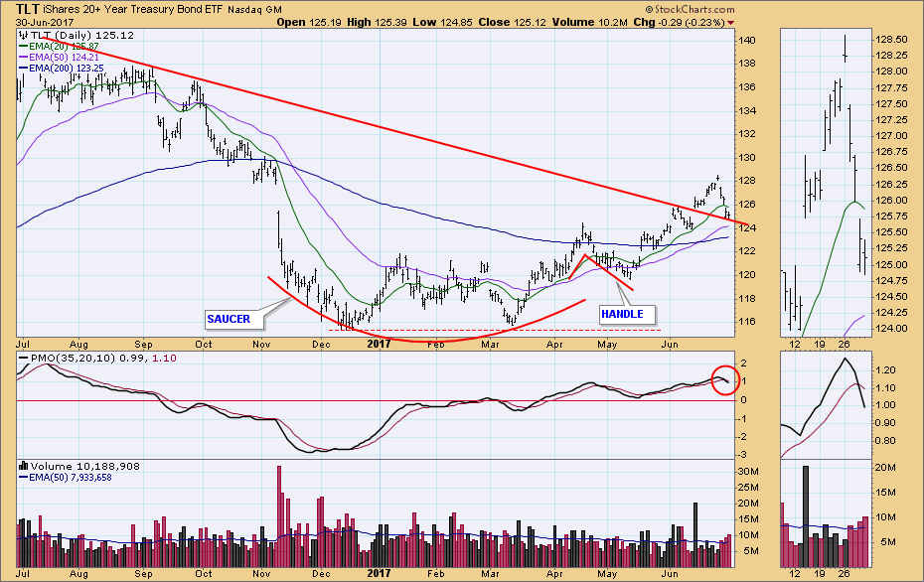This screenshot has width=924, height=582.
Task: Click the EMA(50) 124.21 legend entry
Action: point(59,58)
